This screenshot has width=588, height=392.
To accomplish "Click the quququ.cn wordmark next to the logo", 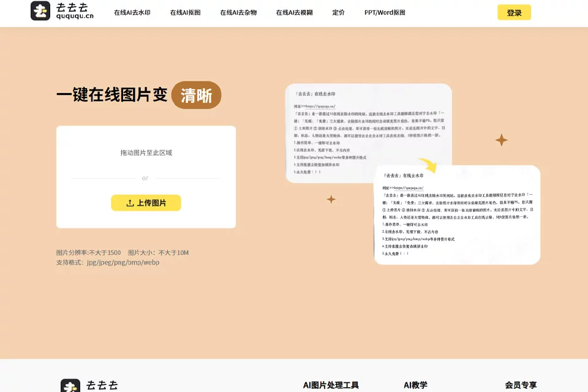I will 75,11.
